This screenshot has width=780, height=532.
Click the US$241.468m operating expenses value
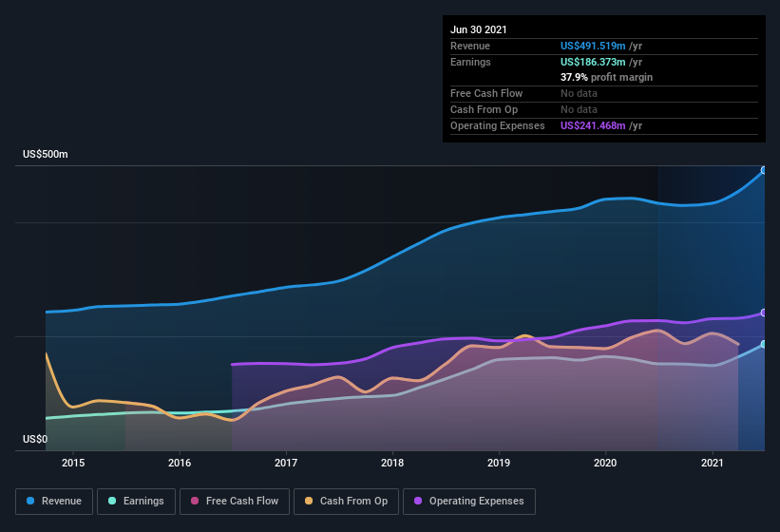point(593,125)
